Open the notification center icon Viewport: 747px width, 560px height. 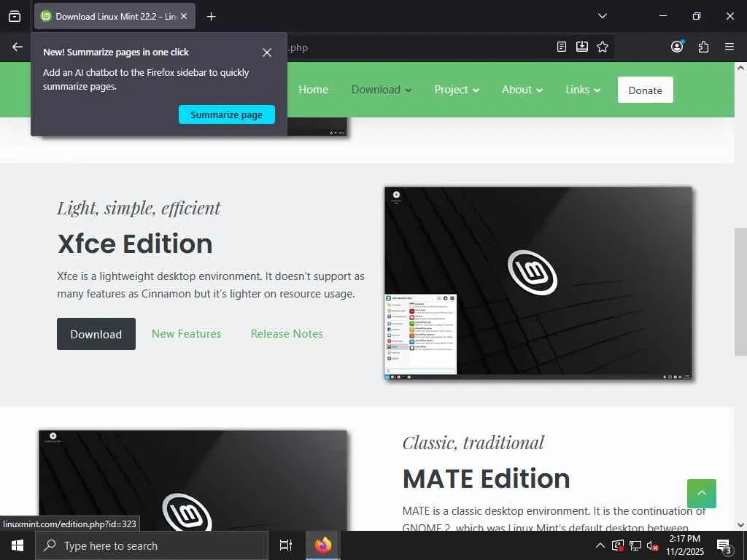pyautogui.click(x=724, y=545)
